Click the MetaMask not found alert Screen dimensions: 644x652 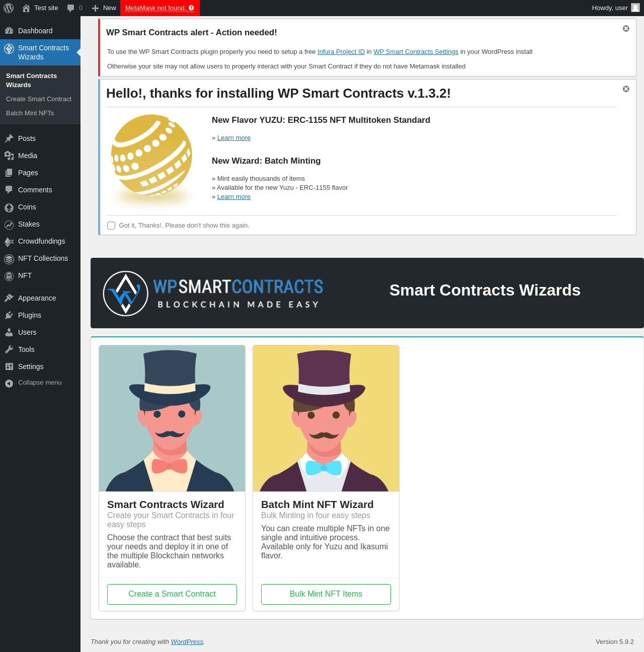pyautogui.click(x=159, y=8)
